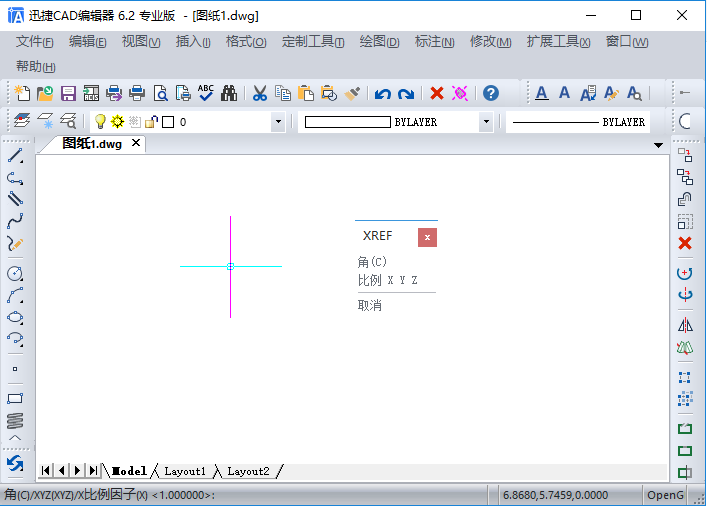The width and height of the screenshot is (707, 507).
Task: Open the 修改(M) menu
Action: tap(491, 42)
